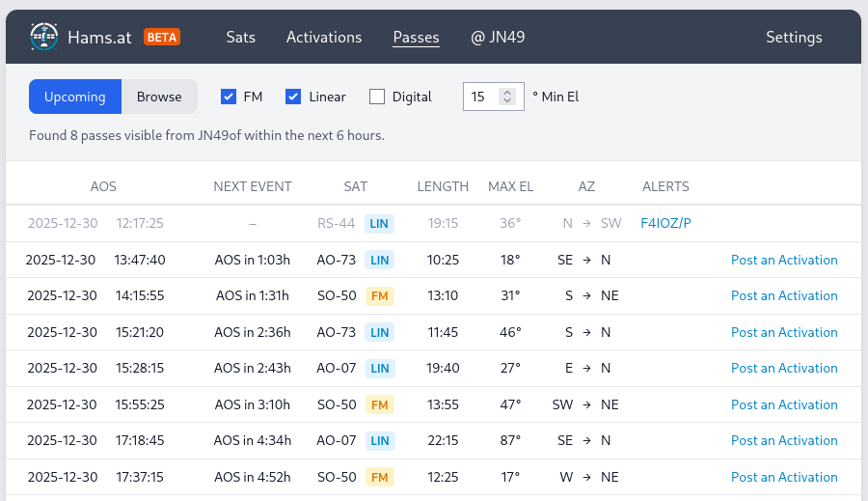Click the Hams.at satellite logo icon
Viewport: 868px width, 501px height.
44,38
